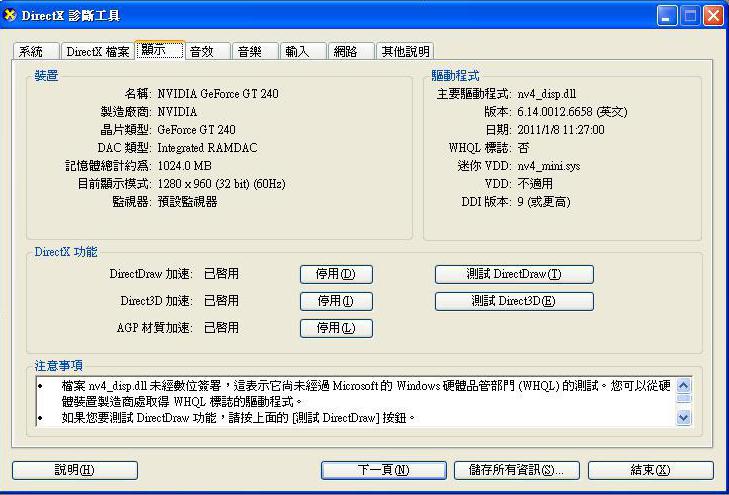This screenshot has height=495, width=729.
Task: Click the main driver nv4_disp.dll
Action: (547, 94)
